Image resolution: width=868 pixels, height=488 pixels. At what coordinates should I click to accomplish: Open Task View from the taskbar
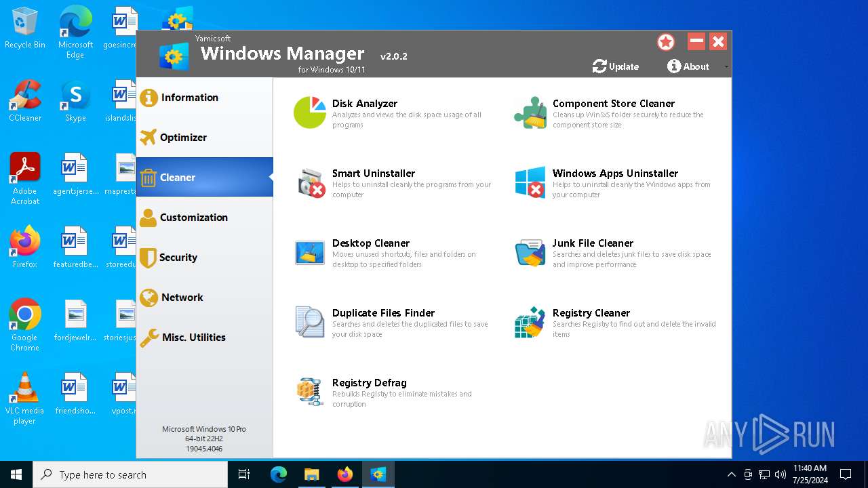pyautogui.click(x=244, y=474)
